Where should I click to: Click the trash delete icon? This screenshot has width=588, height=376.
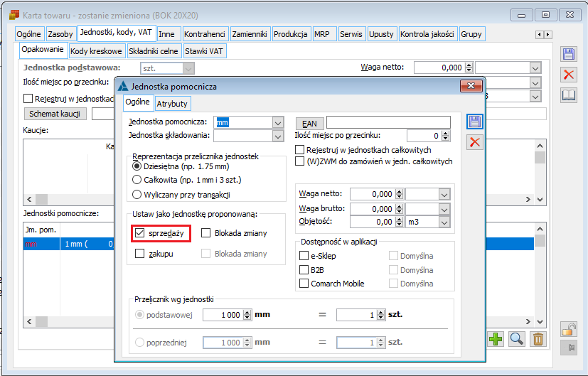538,340
